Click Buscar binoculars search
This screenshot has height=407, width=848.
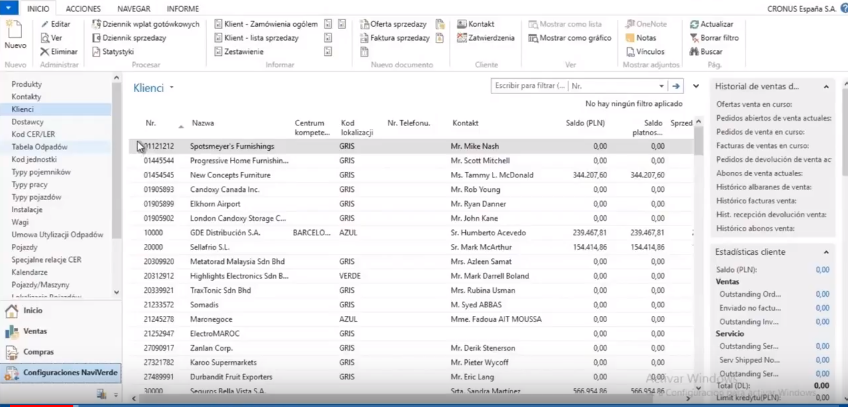706,52
